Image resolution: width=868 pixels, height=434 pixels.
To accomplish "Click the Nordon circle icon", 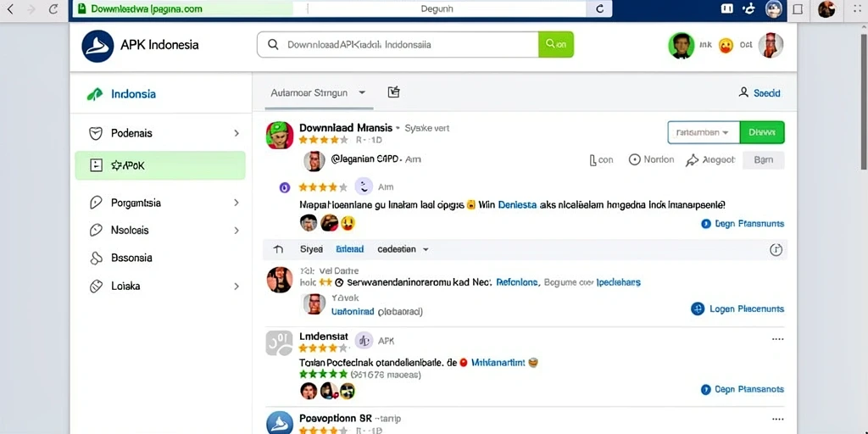I will pyautogui.click(x=634, y=160).
